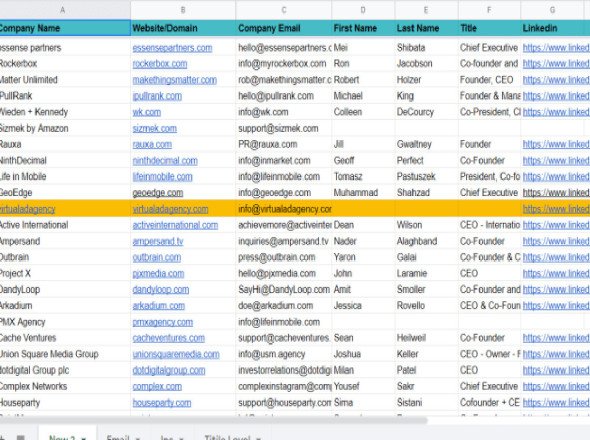Open the virtualadagency.com link in the orange row
This screenshot has height=440, width=590.
[x=170, y=209]
